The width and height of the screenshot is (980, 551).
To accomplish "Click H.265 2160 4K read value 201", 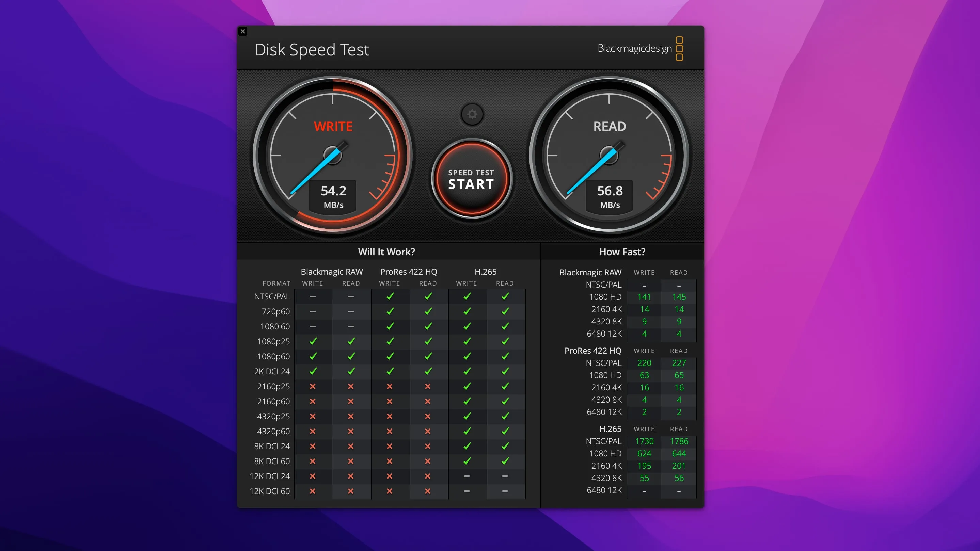I will (679, 466).
